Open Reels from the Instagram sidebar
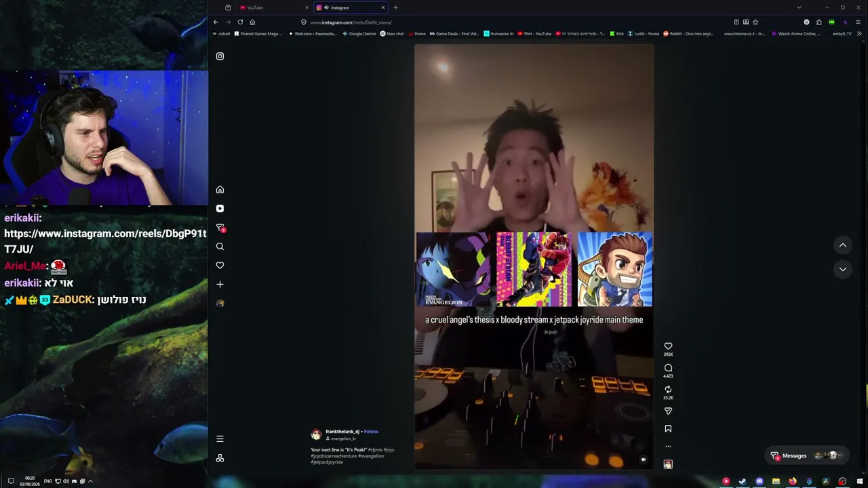 point(220,209)
